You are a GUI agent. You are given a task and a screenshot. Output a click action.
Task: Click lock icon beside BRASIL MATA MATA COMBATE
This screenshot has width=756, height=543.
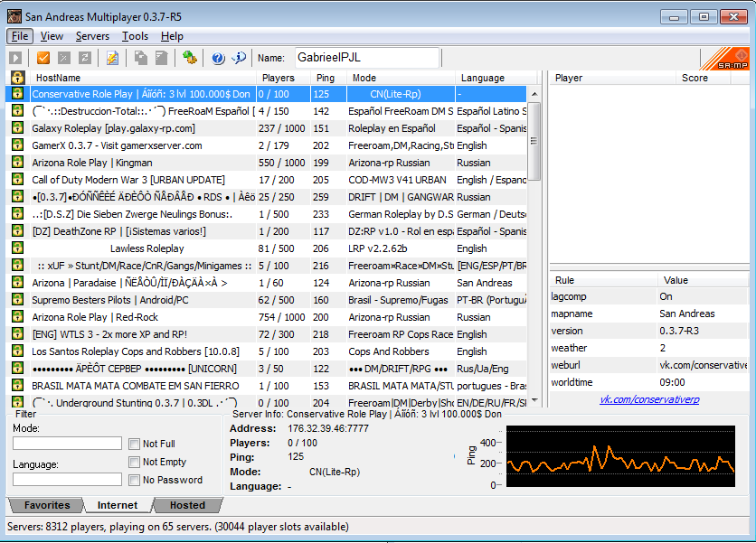[18, 386]
